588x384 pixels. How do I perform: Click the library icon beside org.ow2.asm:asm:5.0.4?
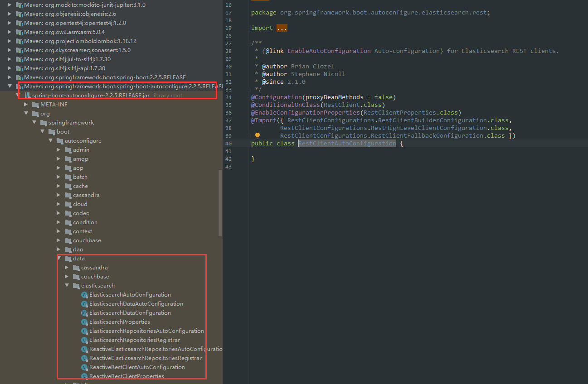[x=19, y=32]
